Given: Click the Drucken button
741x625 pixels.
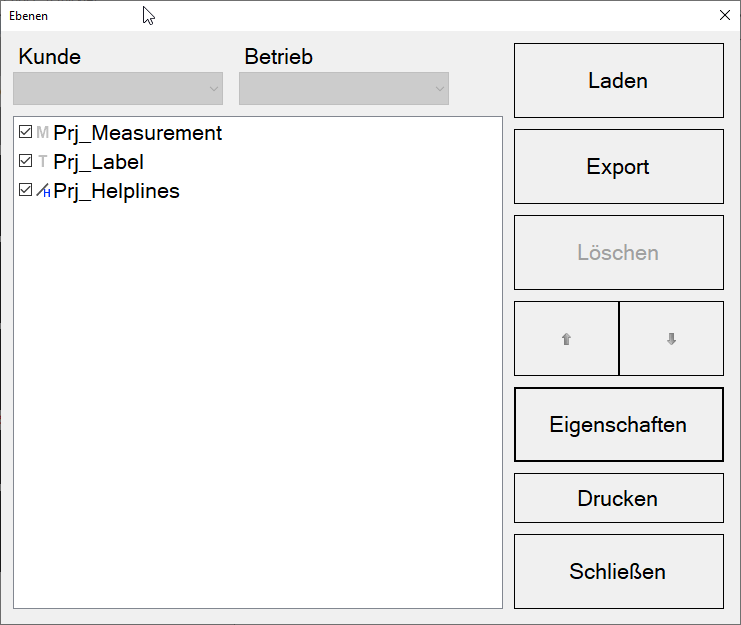Looking at the screenshot, I should click(618, 498).
